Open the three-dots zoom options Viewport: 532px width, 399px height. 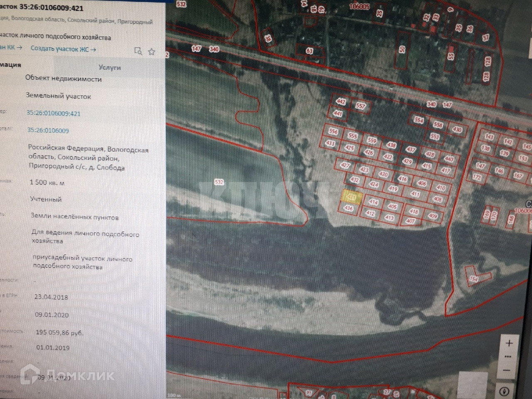[508, 357]
